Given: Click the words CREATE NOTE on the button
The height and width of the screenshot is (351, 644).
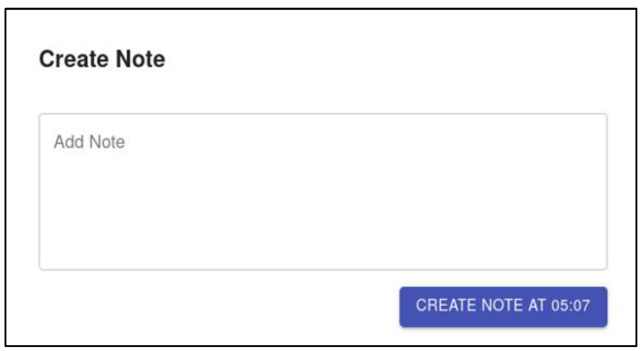Looking at the screenshot, I should click(x=469, y=305).
